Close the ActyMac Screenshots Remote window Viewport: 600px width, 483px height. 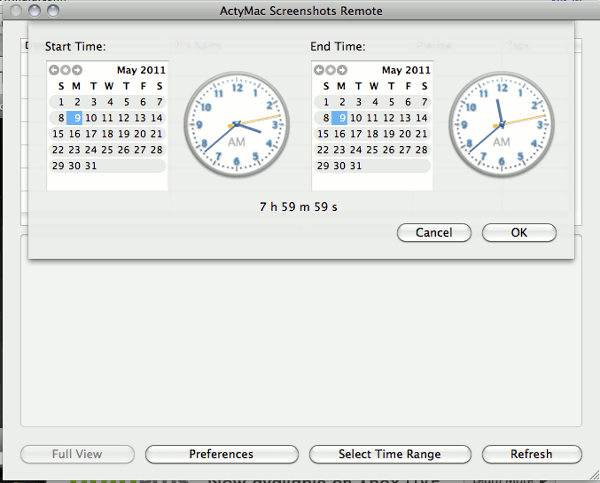pos(16,11)
